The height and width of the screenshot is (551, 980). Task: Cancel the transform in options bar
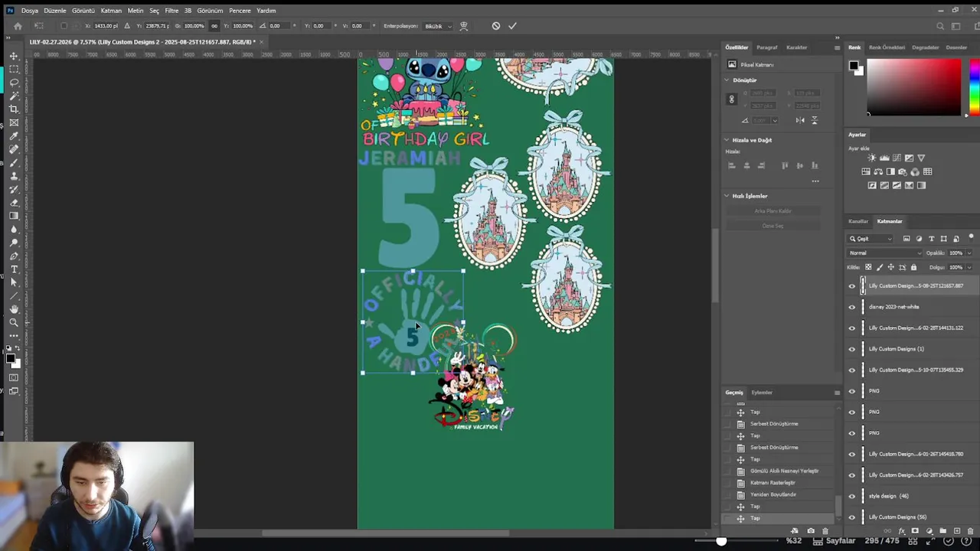496,26
